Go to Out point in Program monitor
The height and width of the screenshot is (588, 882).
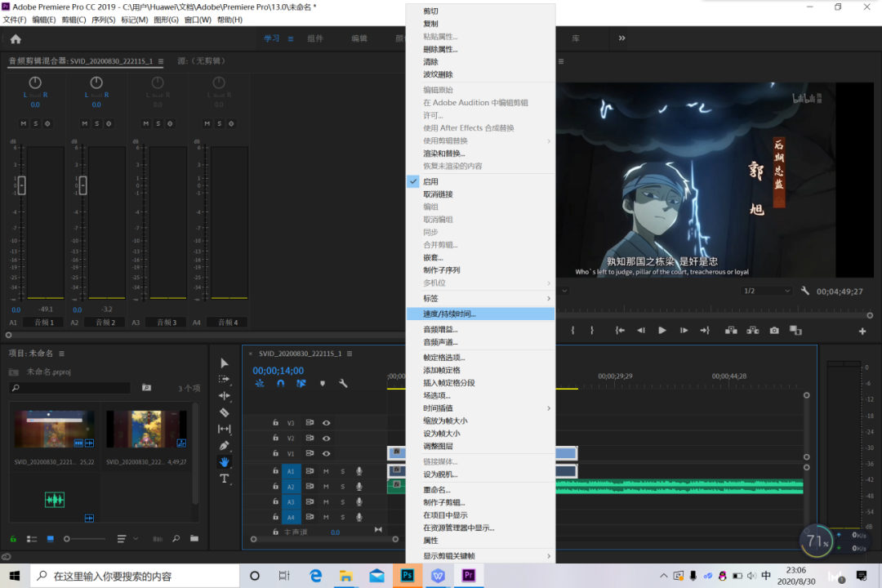pyautogui.click(x=705, y=330)
